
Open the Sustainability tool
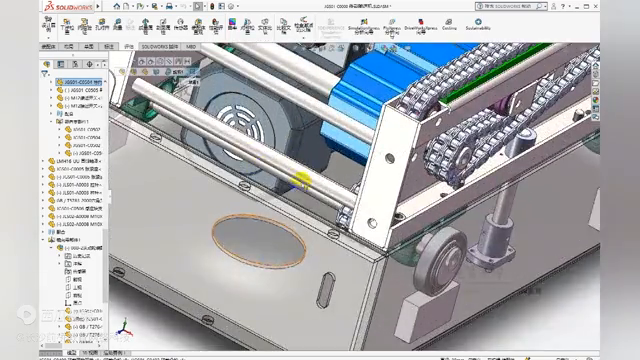click(x=478, y=24)
